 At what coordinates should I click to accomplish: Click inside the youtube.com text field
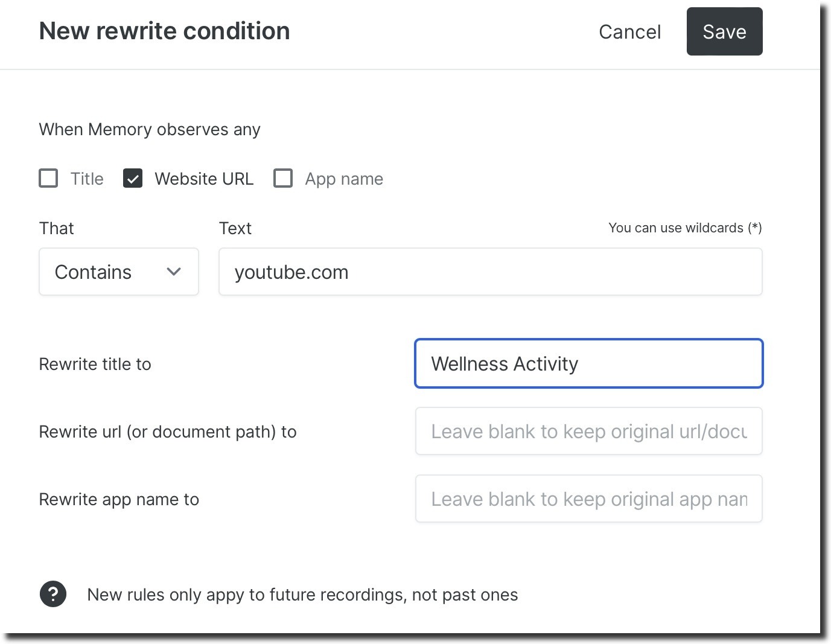click(x=490, y=272)
